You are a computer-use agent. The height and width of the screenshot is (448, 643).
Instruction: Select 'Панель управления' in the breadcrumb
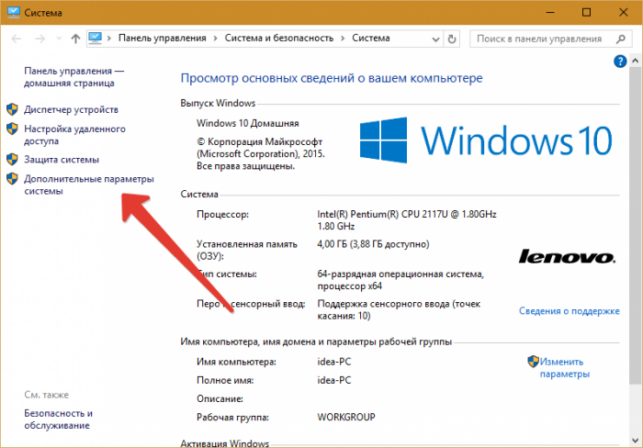[162, 38]
